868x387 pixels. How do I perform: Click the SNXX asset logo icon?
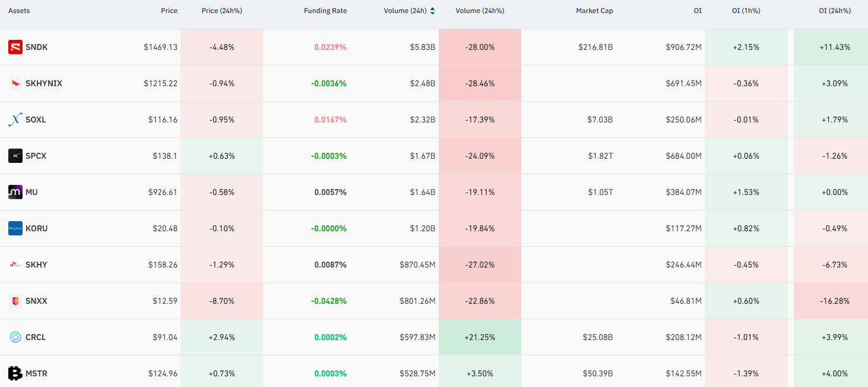click(15, 301)
